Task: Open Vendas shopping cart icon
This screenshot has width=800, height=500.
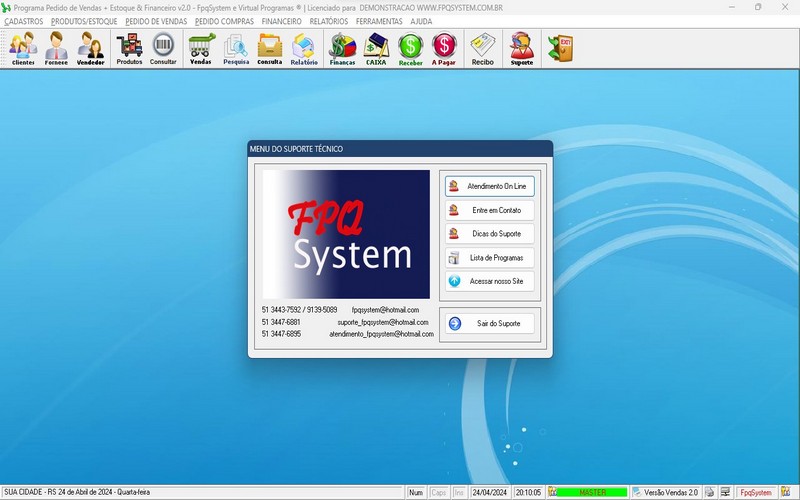Action: pyautogui.click(x=201, y=48)
